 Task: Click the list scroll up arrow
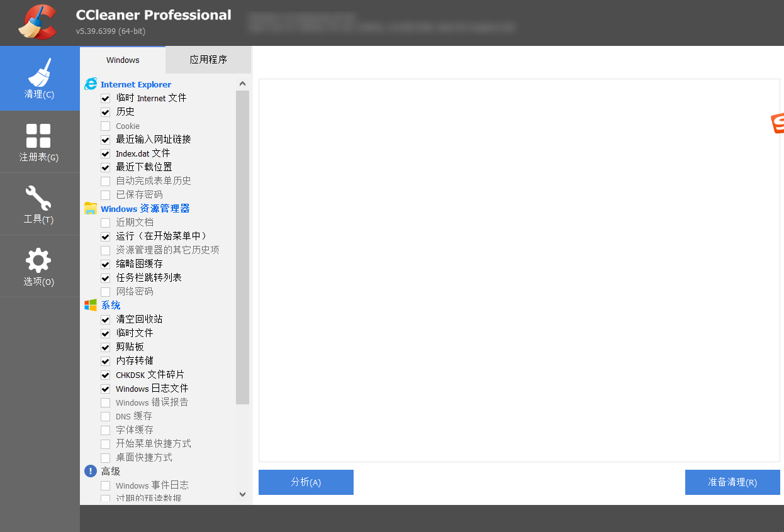point(243,84)
